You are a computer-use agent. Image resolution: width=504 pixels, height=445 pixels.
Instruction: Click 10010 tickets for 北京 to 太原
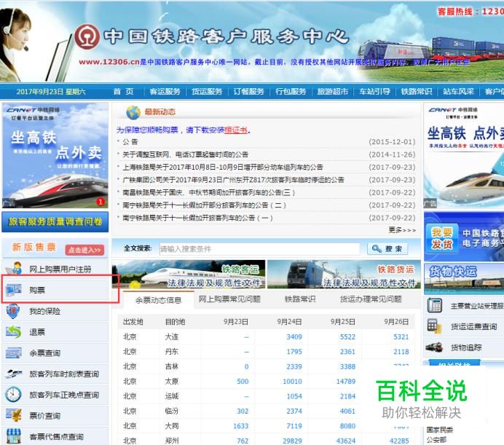pyautogui.click(x=292, y=382)
